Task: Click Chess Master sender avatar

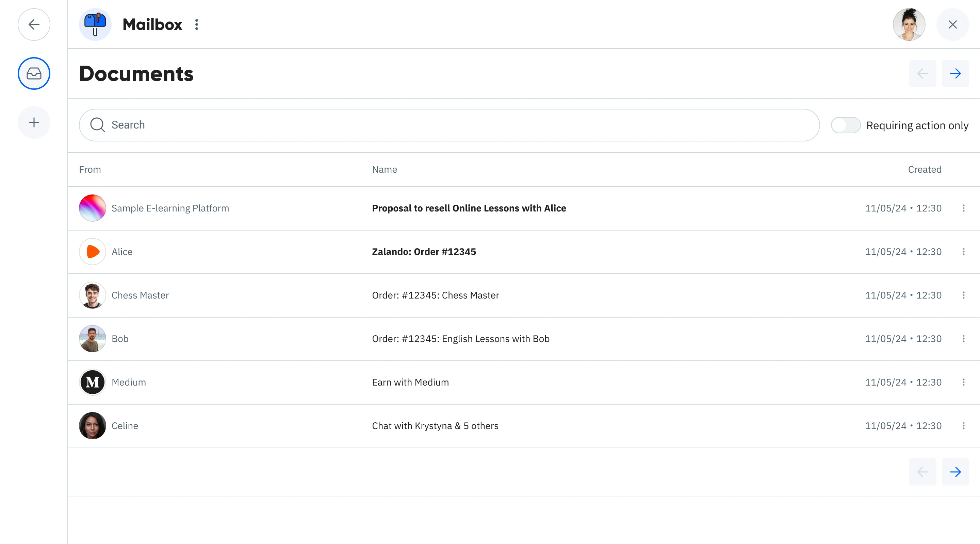Action: (93, 295)
